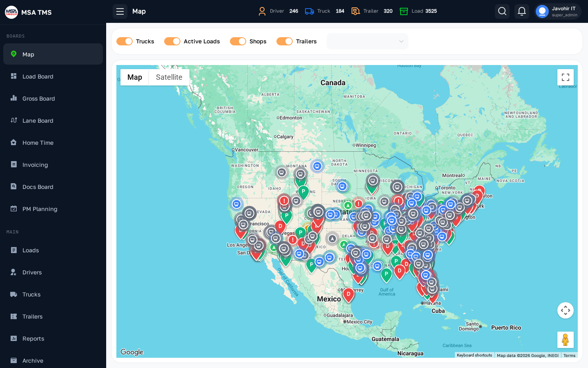Screen dimensions: 588x368
Task: Click the MSA TMS logo
Action: (11, 12)
